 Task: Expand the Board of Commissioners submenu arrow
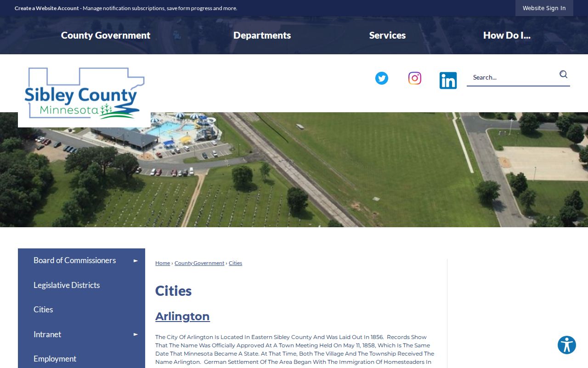[x=136, y=261]
